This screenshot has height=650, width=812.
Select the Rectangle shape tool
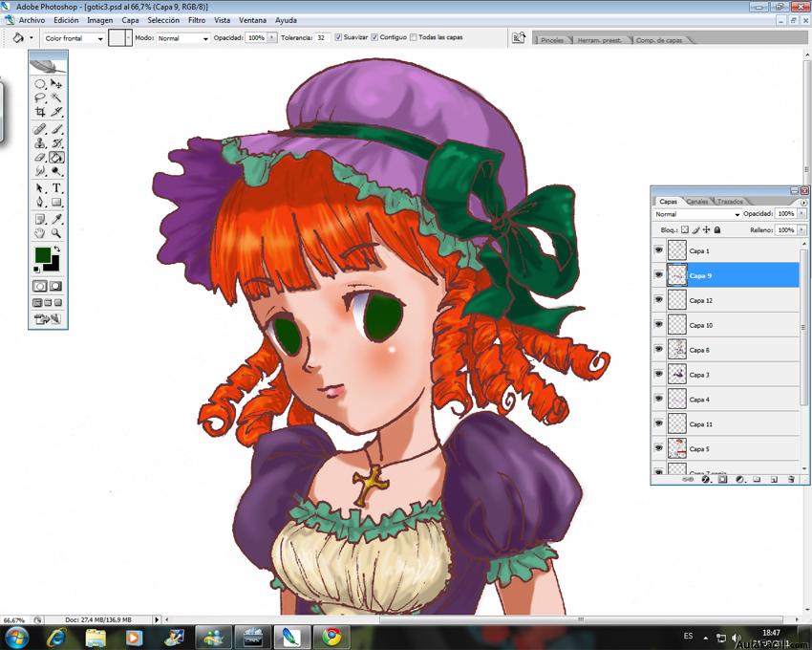tap(56, 202)
